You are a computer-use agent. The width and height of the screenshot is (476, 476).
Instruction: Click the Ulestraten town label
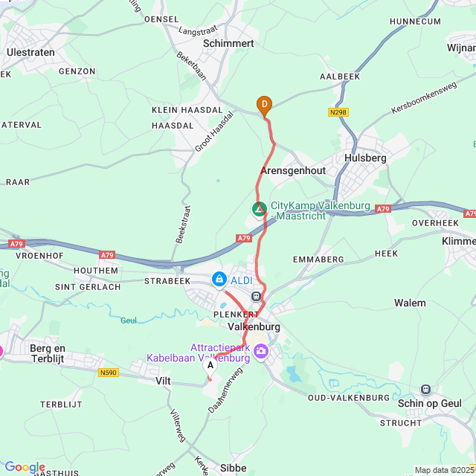(30, 52)
